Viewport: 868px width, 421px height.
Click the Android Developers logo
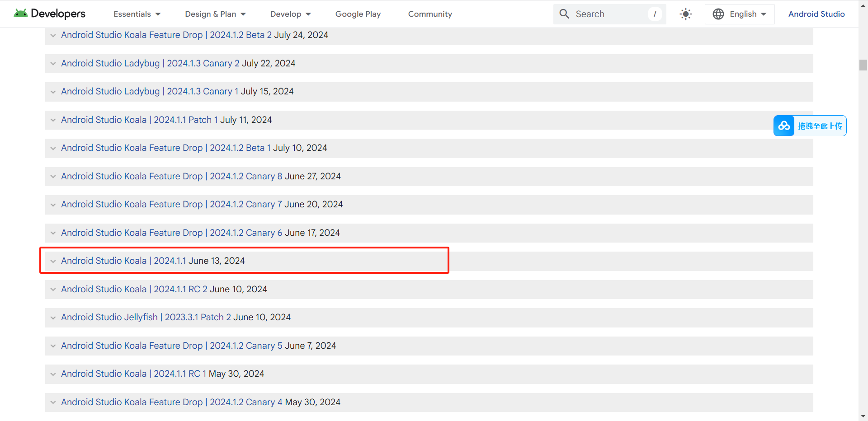click(x=49, y=14)
